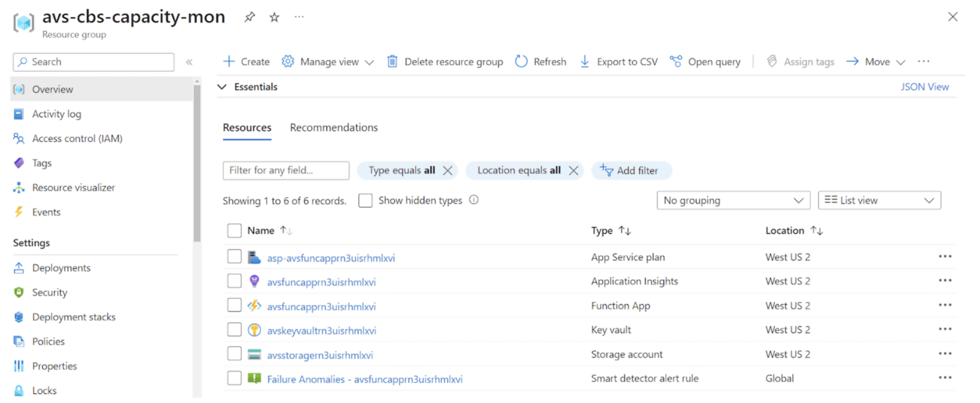The width and height of the screenshot is (980, 403).
Task: Open the Manage view dropdown
Action: tap(328, 62)
